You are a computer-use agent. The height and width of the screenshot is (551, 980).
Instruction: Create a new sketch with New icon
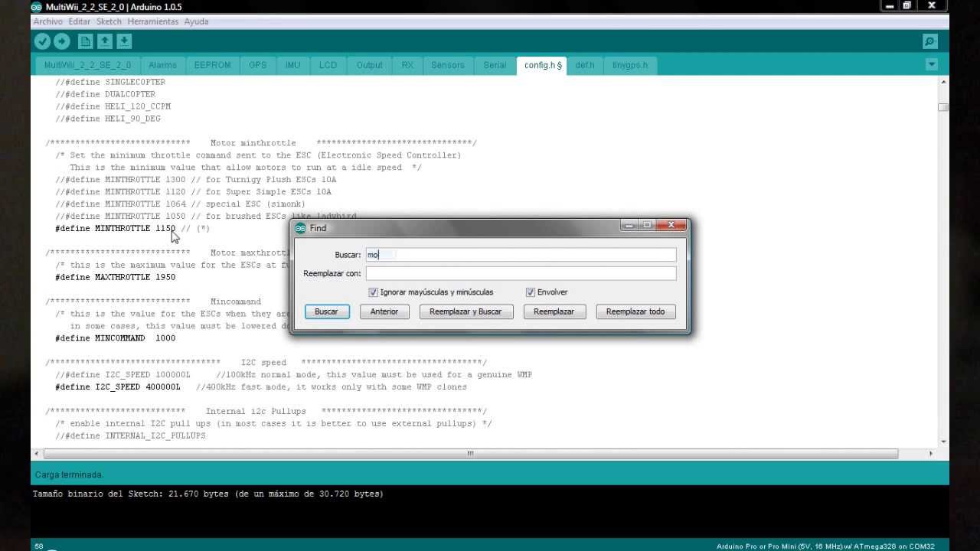pyautogui.click(x=85, y=41)
